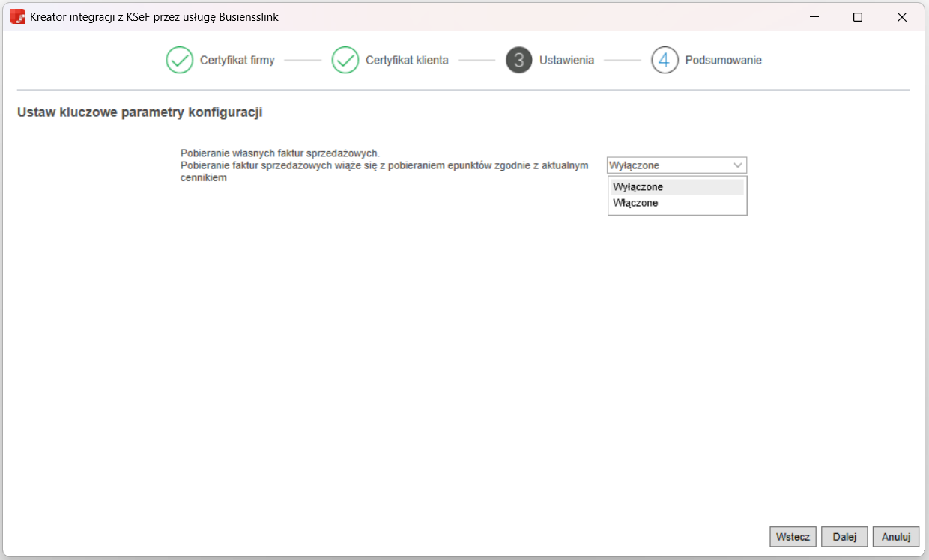Click the dark step 3 circle icon
Viewport: 929px width, 560px height.
point(518,60)
